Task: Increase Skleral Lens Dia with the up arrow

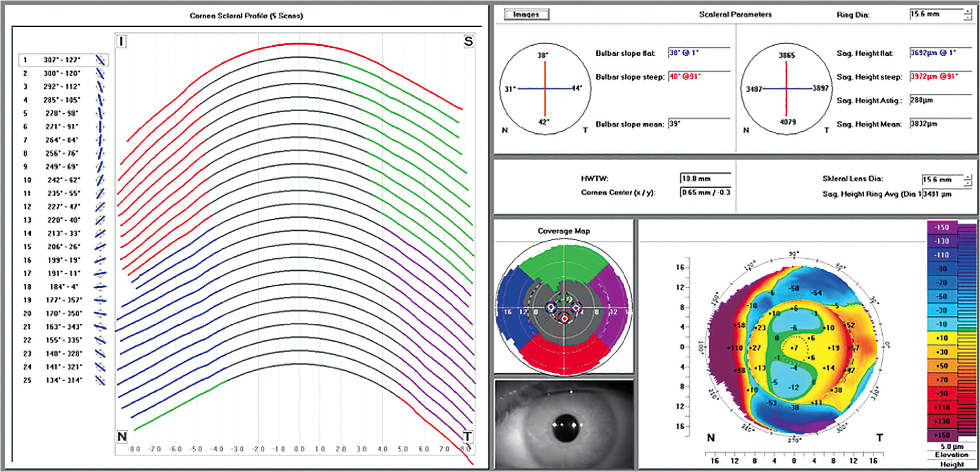Action: 968,177
